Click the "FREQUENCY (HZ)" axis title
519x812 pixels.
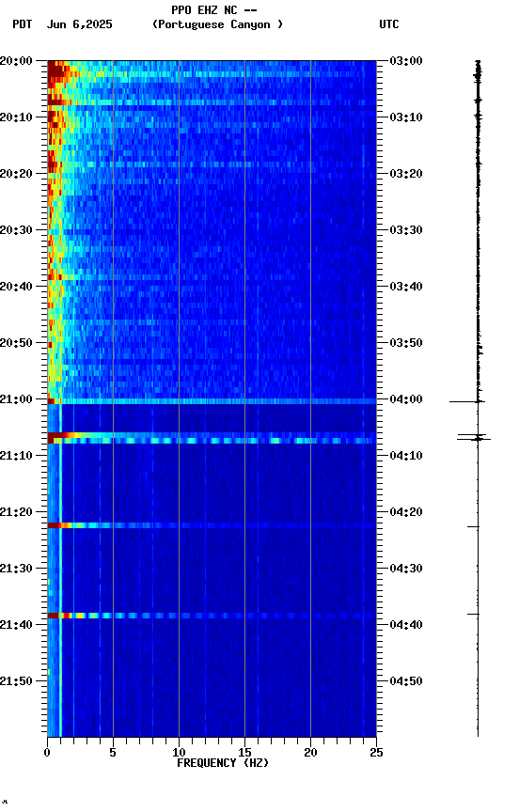tap(223, 763)
